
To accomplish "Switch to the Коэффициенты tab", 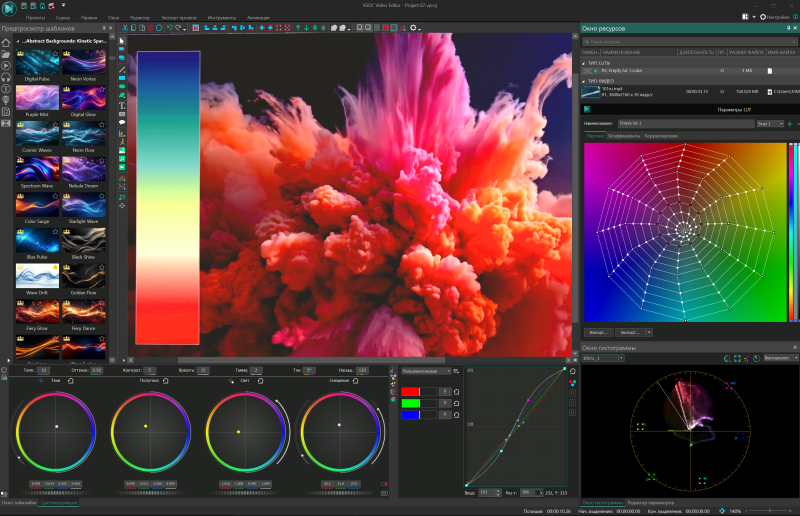I will (x=624, y=136).
